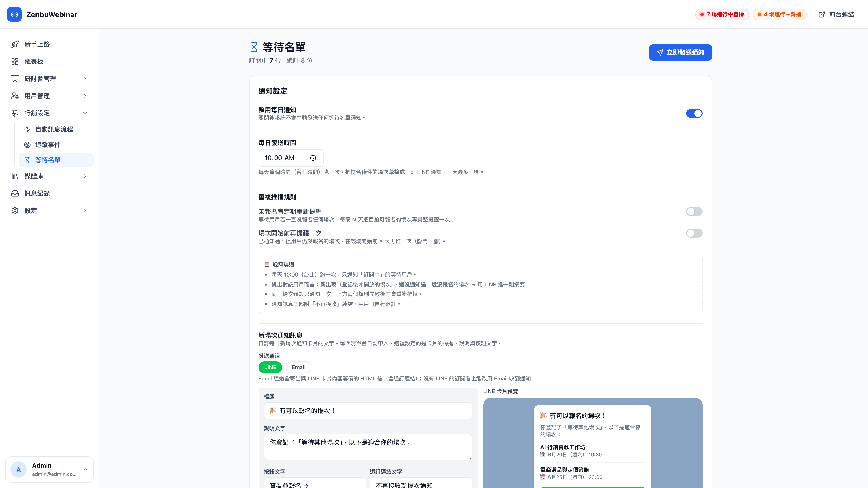The height and width of the screenshot is (488, 868).
Task: Disable the 啟用每日通知 toggle
Action: coord(694,113)
